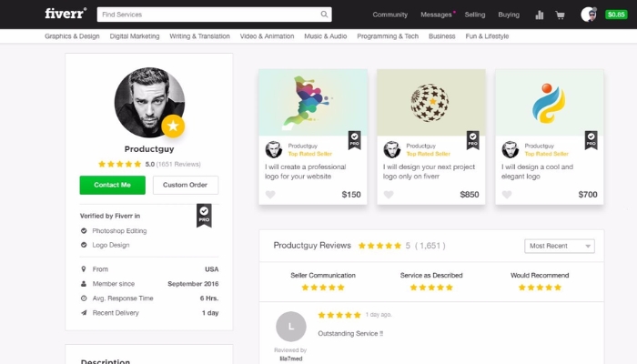This screenshot has width=637, height=364.
Task: Click the 'Productguy Reviews' heading
Action: coord(312,246)
